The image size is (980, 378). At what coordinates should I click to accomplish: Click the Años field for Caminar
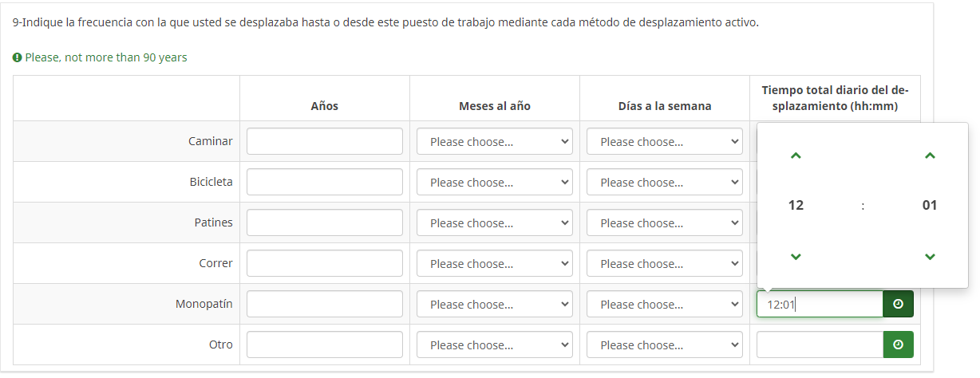(325, 142)
